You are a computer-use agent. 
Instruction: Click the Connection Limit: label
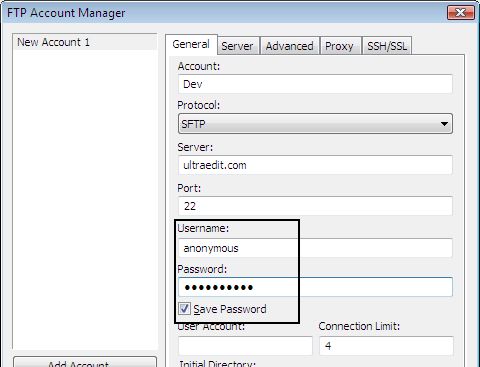click(359, 326)
